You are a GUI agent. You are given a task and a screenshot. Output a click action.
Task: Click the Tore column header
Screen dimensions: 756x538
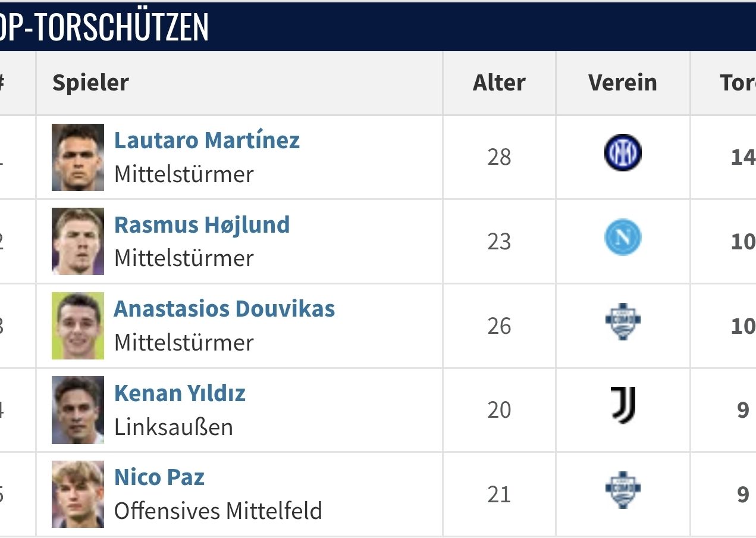click(738, 83)
